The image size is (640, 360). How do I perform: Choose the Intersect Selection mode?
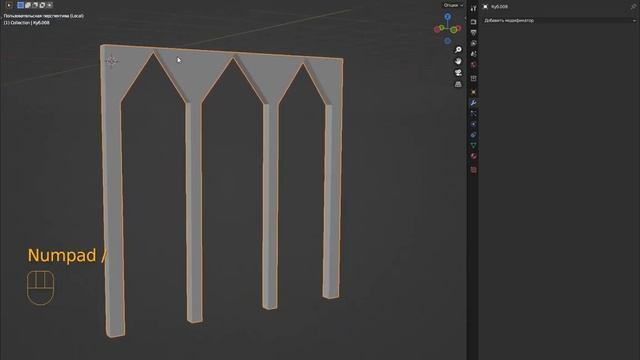pos(50,5)
